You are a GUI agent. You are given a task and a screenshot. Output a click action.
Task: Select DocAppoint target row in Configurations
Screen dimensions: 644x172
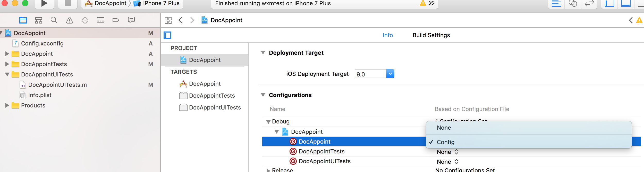[344, 142]
